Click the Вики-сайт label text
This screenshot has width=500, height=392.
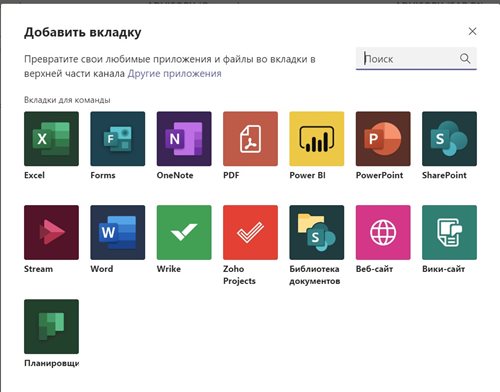pyautogui.click(x=443, y=269)
